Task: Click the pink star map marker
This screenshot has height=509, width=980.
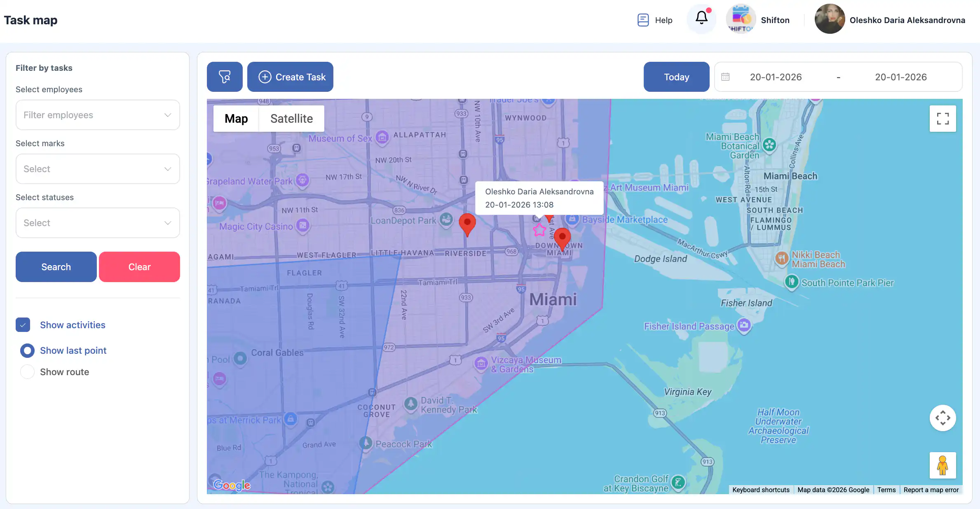Action: (x=539, y=230)
